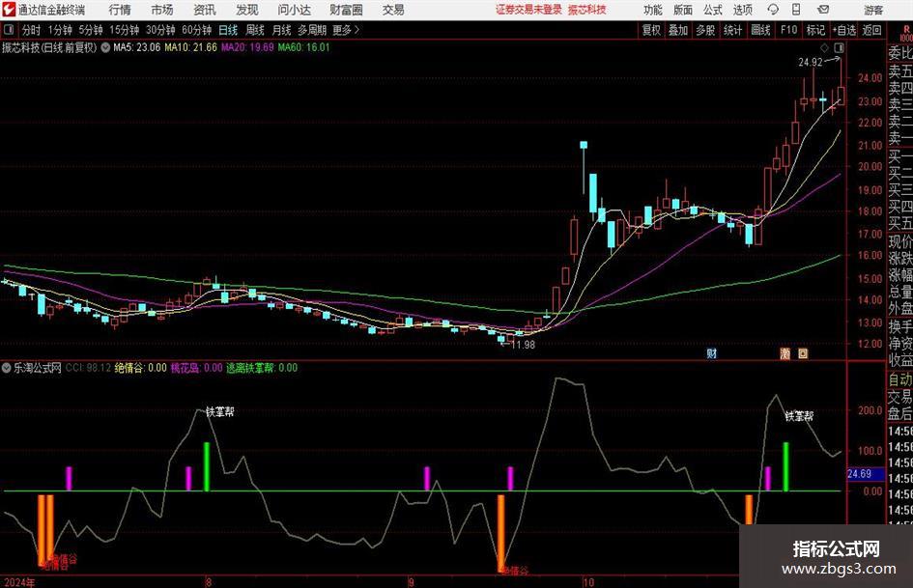Open the F10 company info button

pyautogui.click(x=788, y=30)
